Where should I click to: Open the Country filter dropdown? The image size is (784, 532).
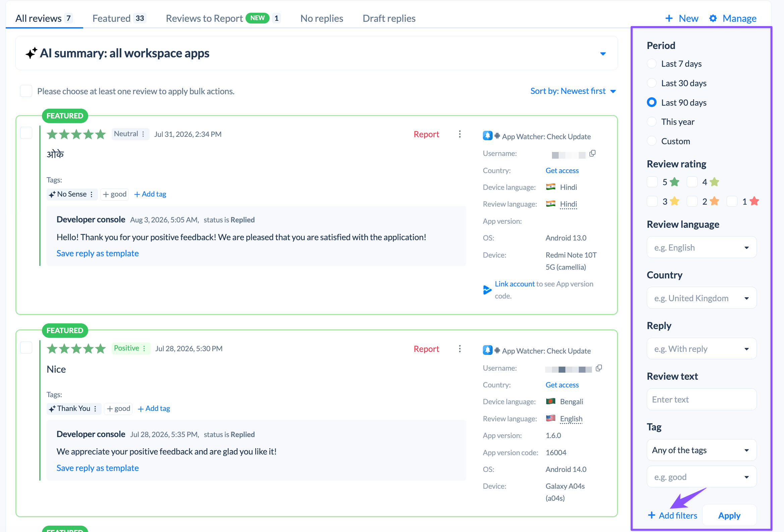coord(702,298)
